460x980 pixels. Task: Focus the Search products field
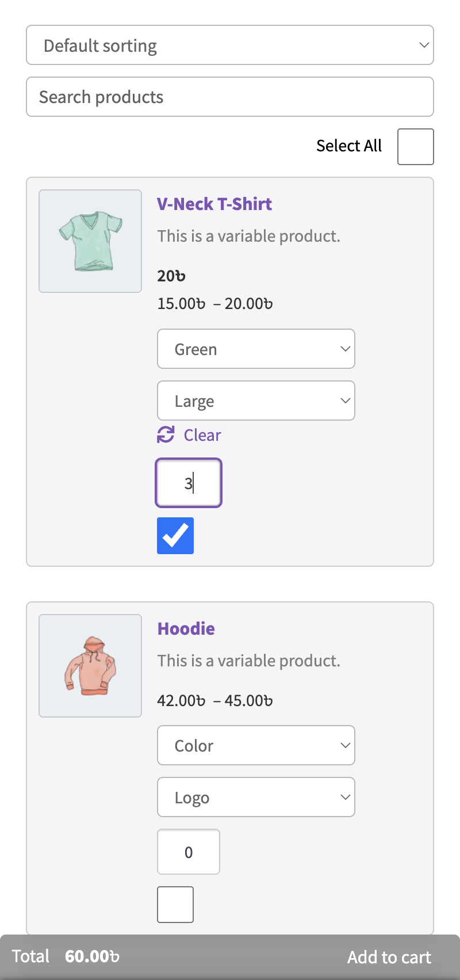click(230, 97)
